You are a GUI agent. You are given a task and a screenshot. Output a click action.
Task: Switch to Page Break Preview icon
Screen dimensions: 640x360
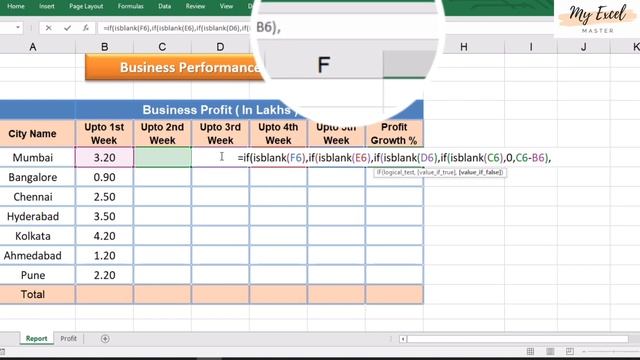tap(570, 351)
